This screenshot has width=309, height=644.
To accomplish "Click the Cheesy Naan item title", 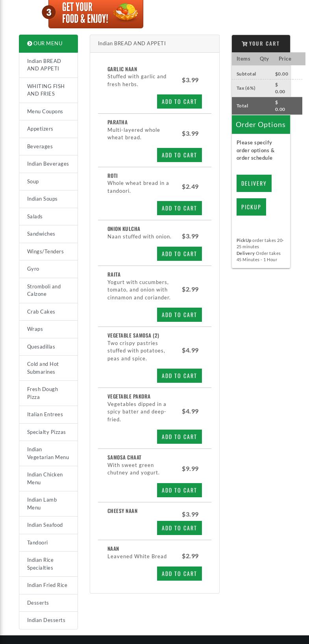I will coord(122,511).
